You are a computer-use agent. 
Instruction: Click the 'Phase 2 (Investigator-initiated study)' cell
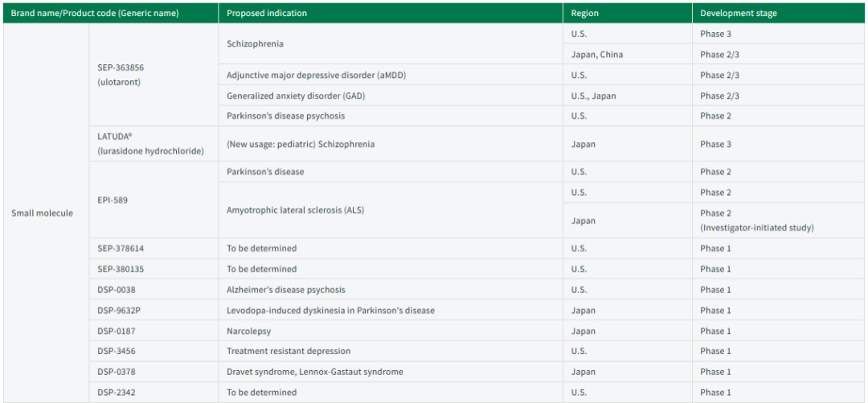(756, 220)
